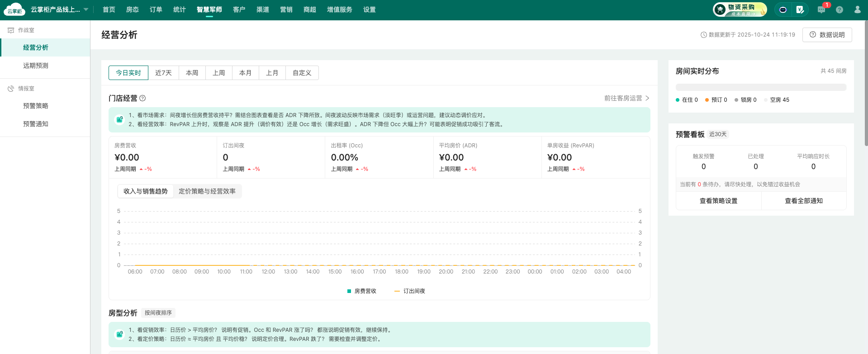The height and width of the screenshot is (354, 868).
Task: Open the 房态 top menu item
Action: pos(133,9)
